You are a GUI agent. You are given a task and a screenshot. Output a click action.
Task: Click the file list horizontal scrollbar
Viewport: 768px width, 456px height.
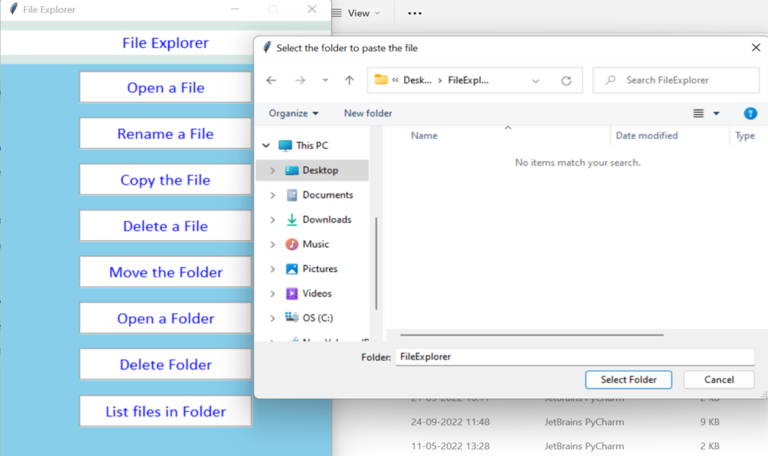[531, 335]
